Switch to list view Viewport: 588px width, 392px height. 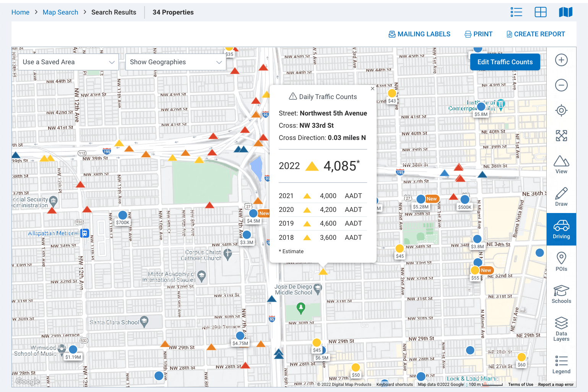pos(516,12)
